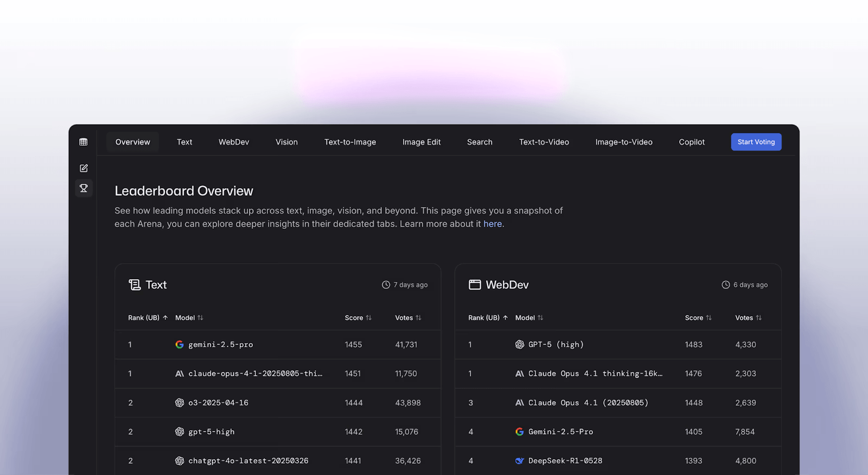Viewport: 868px width, 475px height.
Task: Sort Text table by Model
Action: pos(189,318)
